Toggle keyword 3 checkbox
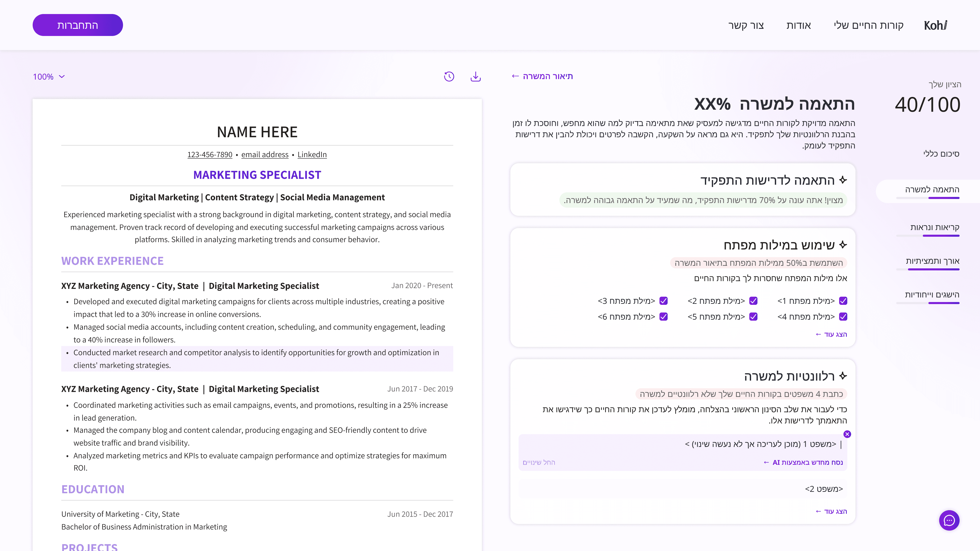The height and width of the screenshot is (551, 980). coord(664,301)
